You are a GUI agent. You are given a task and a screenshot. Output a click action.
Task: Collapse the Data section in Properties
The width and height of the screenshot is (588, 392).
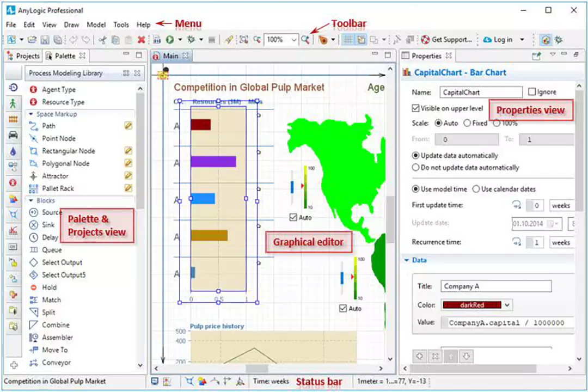[407, 260]
